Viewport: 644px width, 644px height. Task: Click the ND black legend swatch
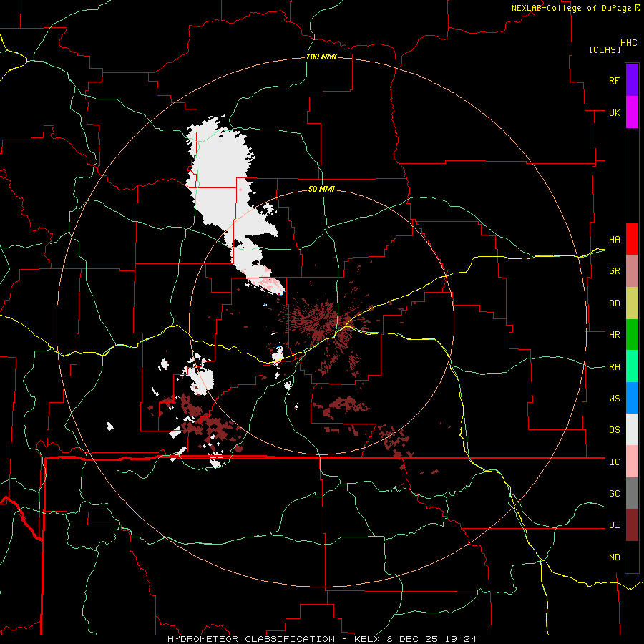632,557
